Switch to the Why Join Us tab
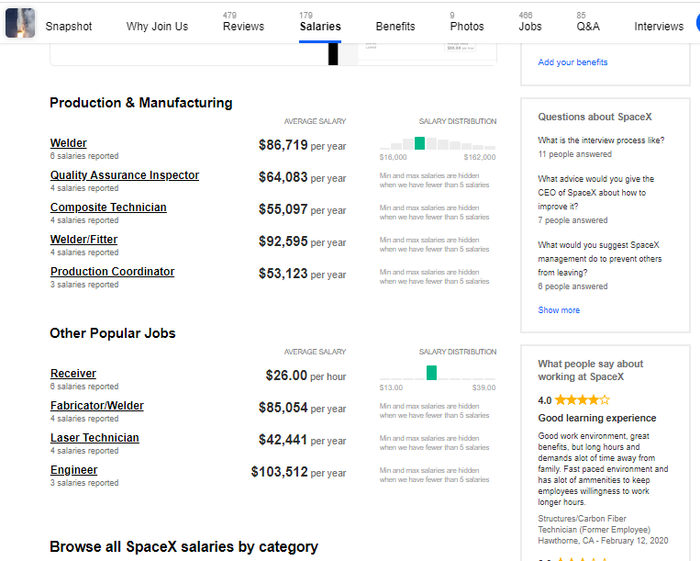 pos(157,27)
